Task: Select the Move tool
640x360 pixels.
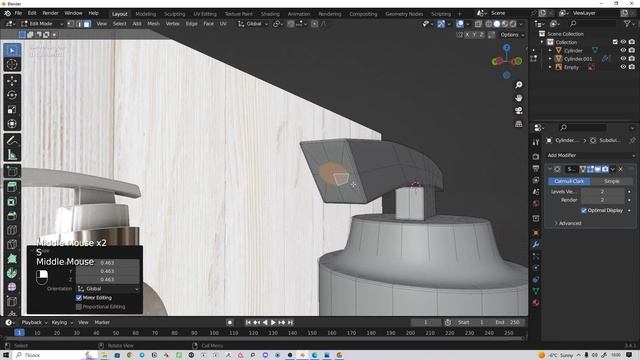Action: click(x=12, y=81)
